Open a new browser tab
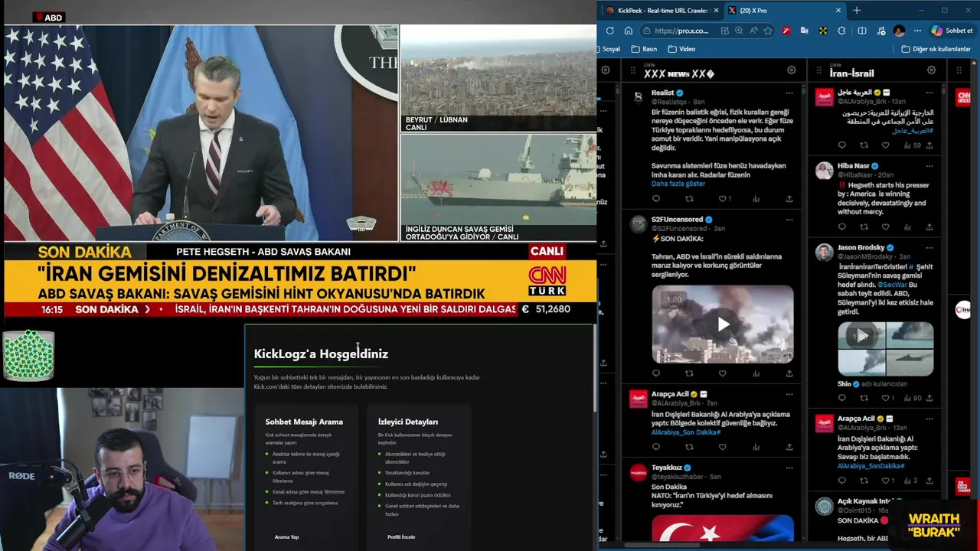Image resolution: width=980 pixels, height=551 pixels. click(x=856, y=11)
